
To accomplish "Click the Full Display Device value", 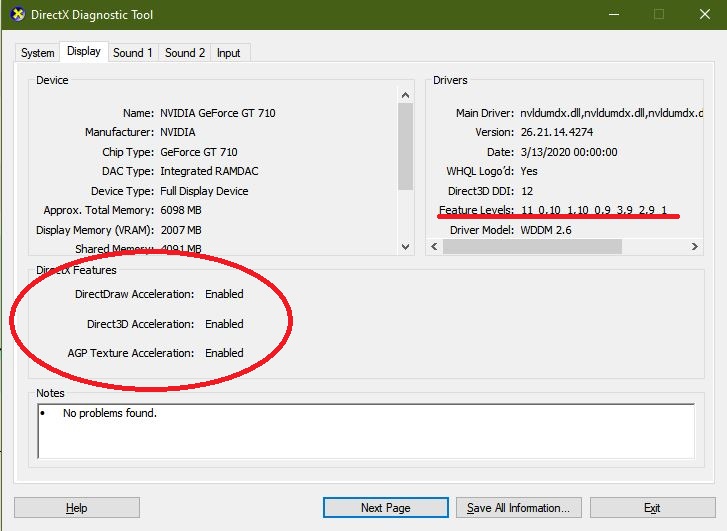I will click(x=204, y=191).
